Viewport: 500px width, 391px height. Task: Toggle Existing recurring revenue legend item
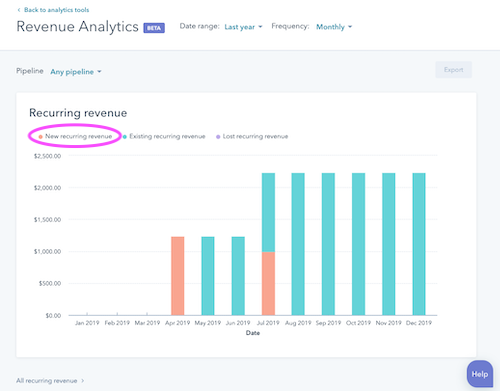click(164, 136)
